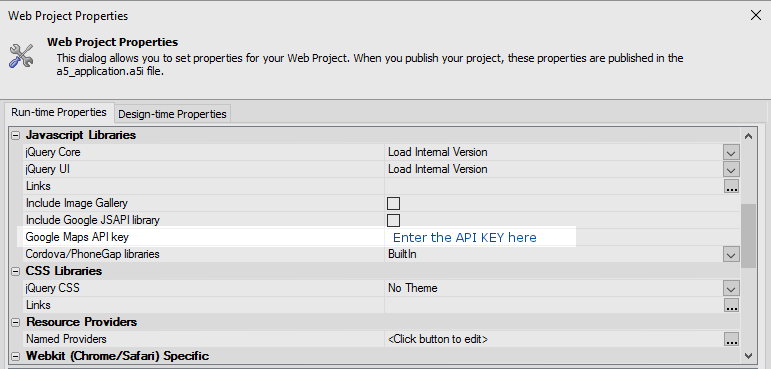Select the Named Providers property label
Image resolution: width=771 pixels, height=369 pixels.
[x=66, y=339]
